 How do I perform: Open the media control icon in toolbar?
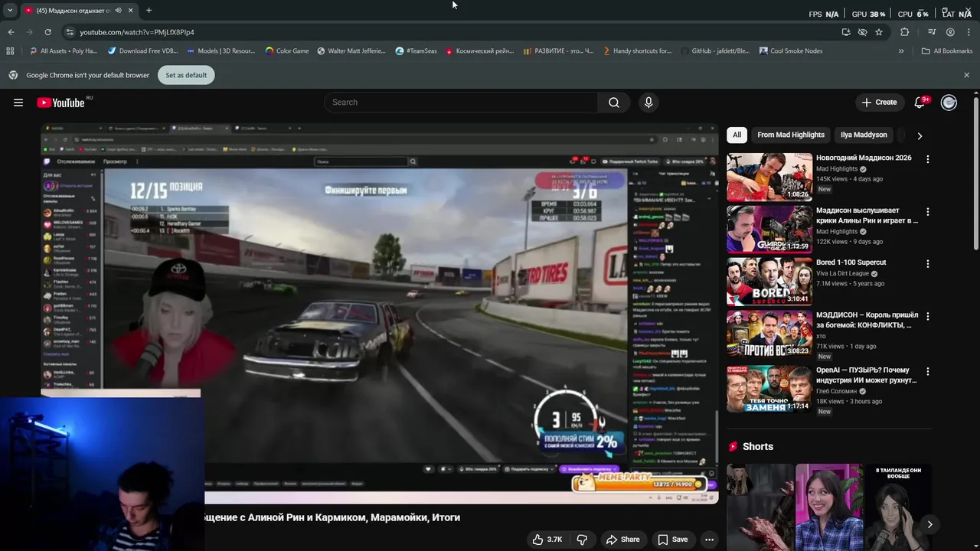[x=932, y=32]
